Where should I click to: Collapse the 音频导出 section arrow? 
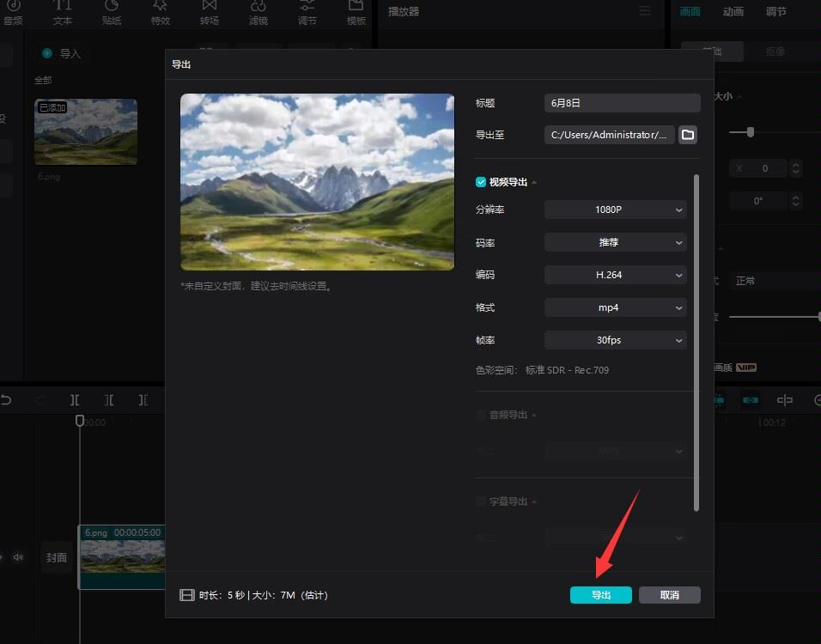(534, 416)
